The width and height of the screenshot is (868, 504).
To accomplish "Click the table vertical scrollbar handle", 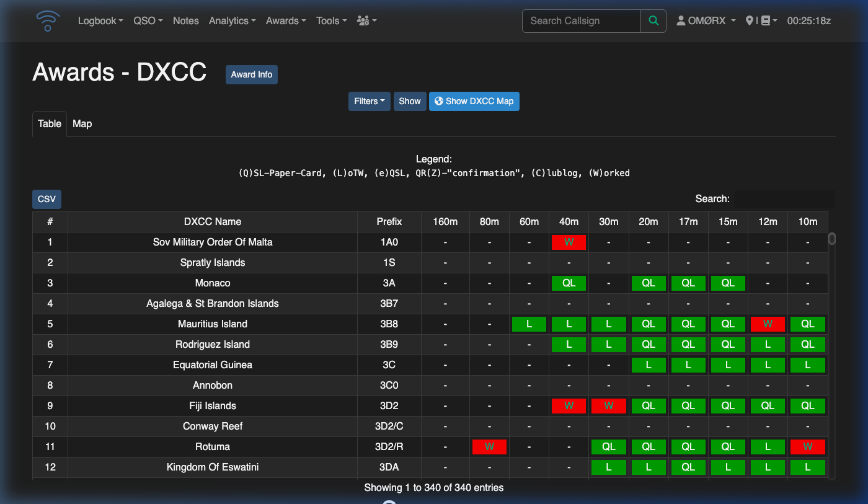I will 832,239.
